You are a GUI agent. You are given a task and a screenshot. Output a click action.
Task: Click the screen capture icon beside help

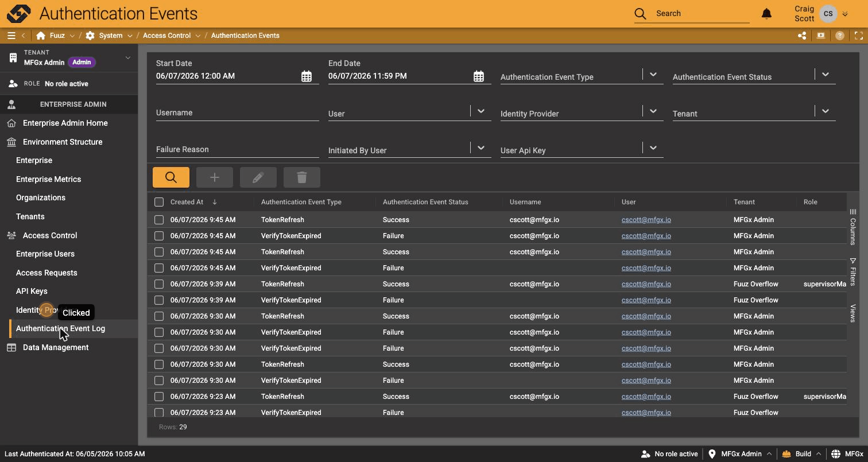coord(821,36)
